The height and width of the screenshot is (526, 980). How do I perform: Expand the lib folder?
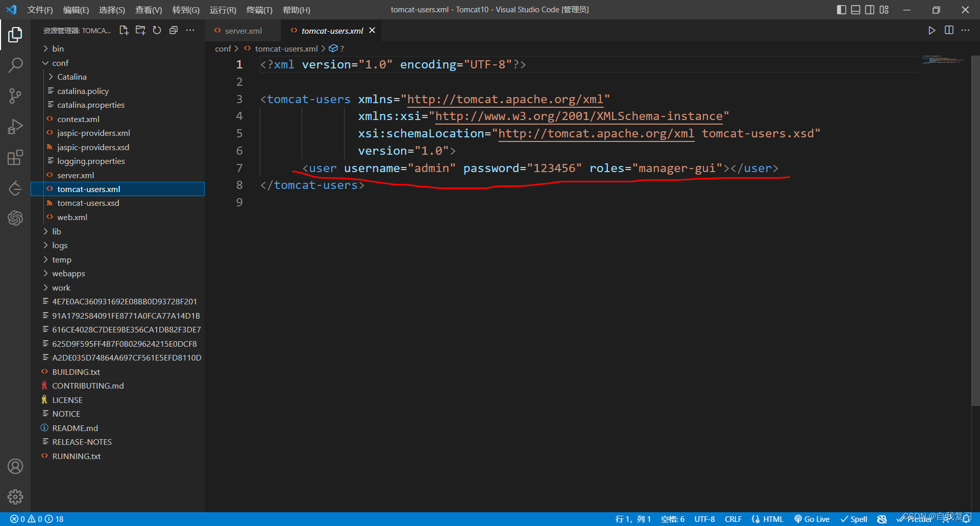(x=117, y=231)
